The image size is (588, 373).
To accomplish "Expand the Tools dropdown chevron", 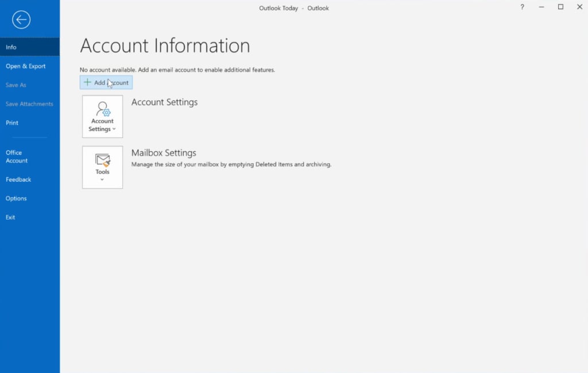I will pyautogui.click(x=102, y=179).
